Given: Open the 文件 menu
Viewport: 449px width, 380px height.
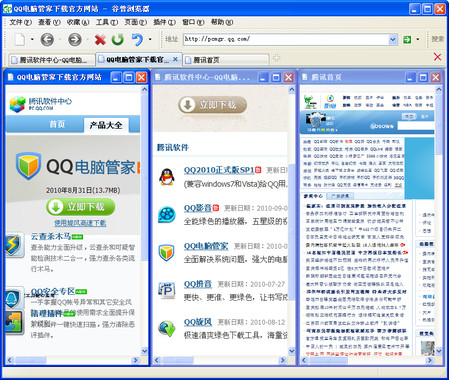Looking at the screenshot, I should pyautogui.click(x=21, y=22).
